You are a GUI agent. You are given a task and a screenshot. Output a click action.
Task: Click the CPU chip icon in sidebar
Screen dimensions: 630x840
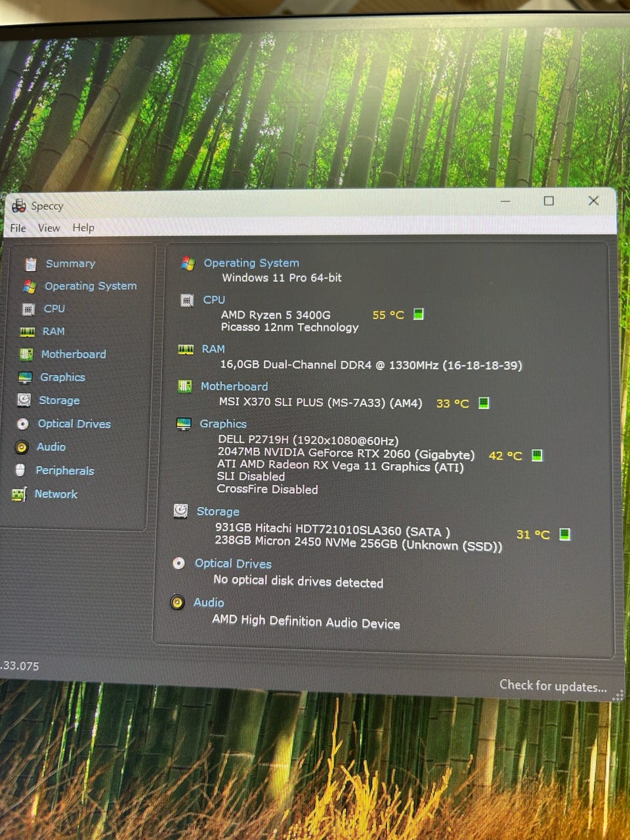tap(28, 309)
